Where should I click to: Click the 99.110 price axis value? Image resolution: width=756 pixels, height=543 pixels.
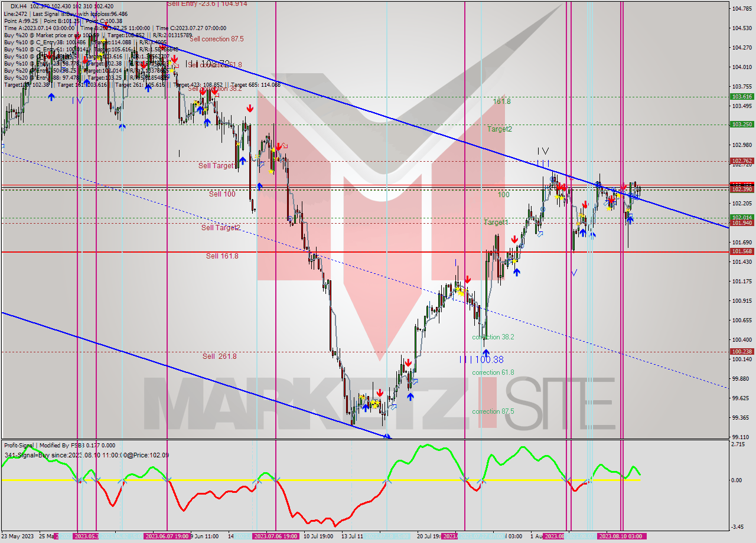[x=742, y=437]
